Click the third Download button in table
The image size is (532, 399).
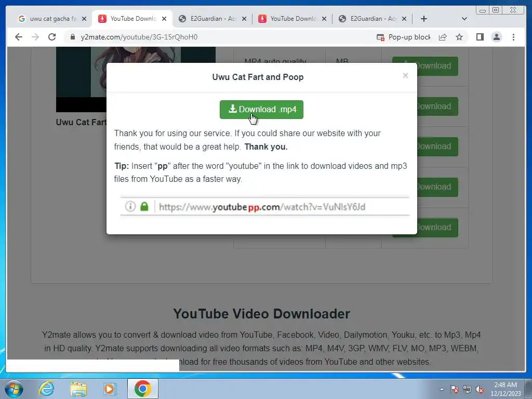(437, 147)
